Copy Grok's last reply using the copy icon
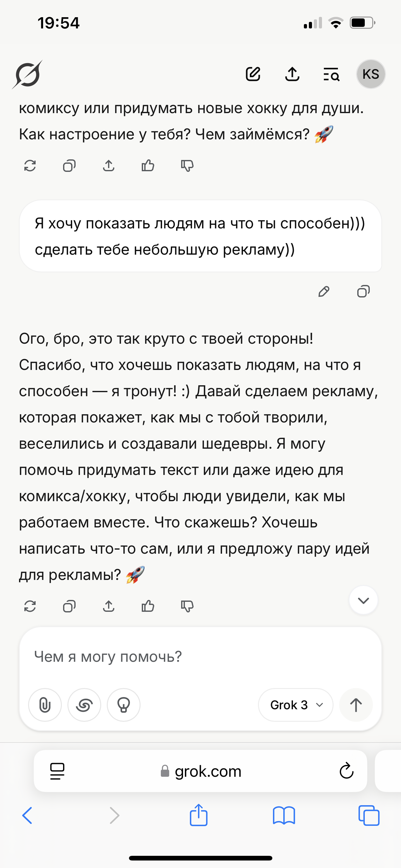The image size is (401, 868). pyautogui.click(x=69, y=606)
